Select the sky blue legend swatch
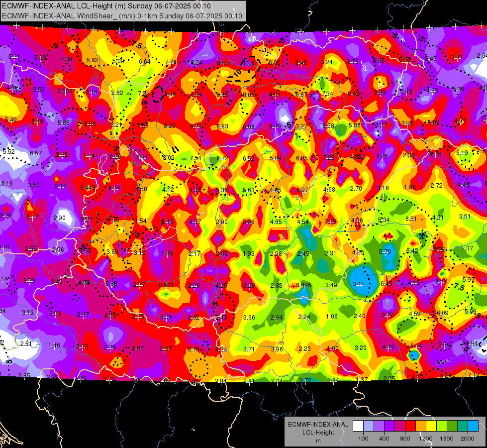 click(x=473, y=426)
